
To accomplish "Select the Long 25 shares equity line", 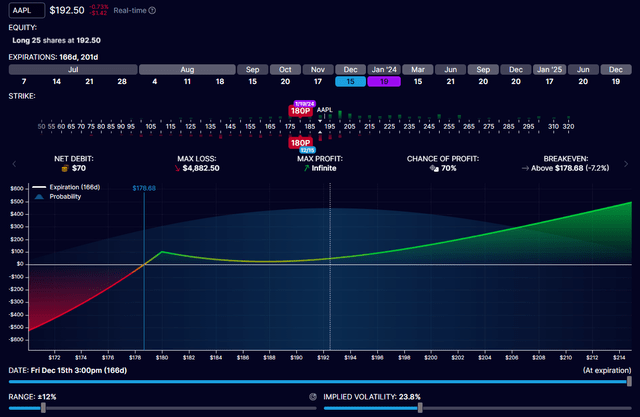I will pyautogui.click(x=56, y=40).
